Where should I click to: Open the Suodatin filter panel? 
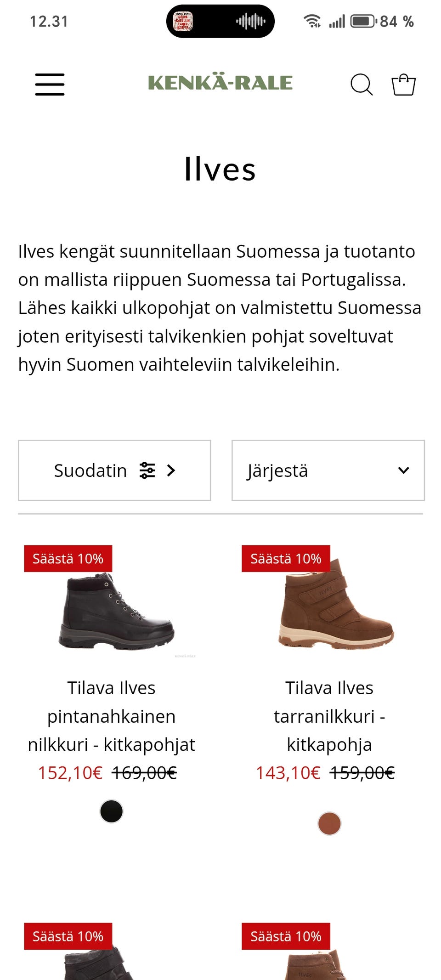click(91, 470)
